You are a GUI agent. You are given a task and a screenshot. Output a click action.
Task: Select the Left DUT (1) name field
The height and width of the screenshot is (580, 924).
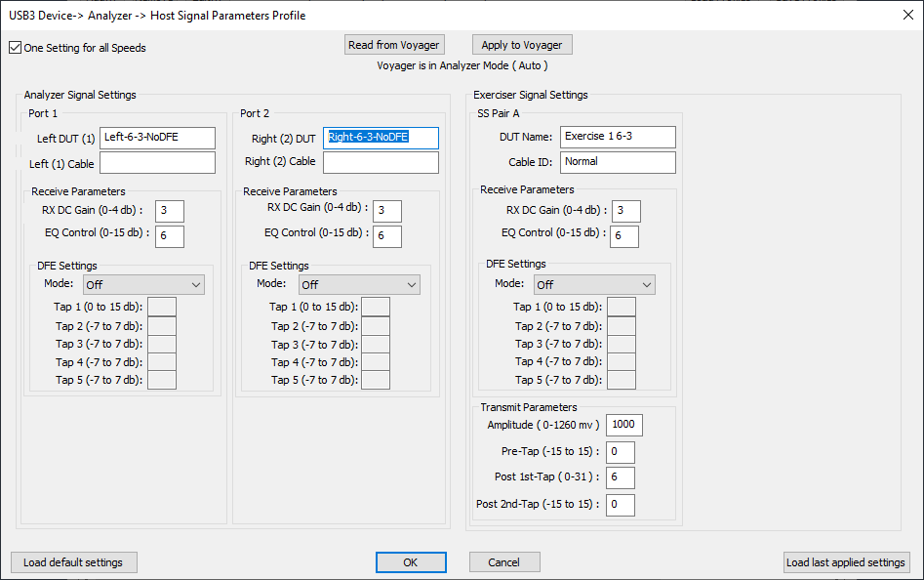(157, 138)
